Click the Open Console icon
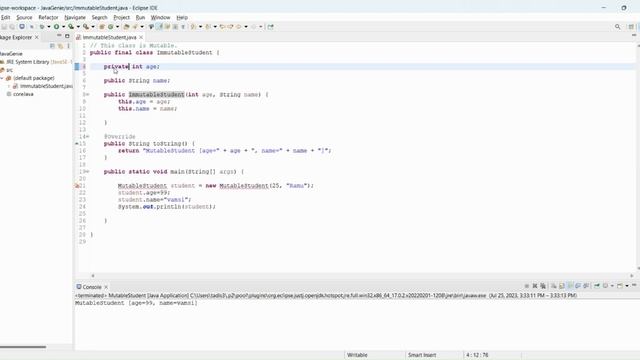Screen dimensions: 640x360 (620, 286)
